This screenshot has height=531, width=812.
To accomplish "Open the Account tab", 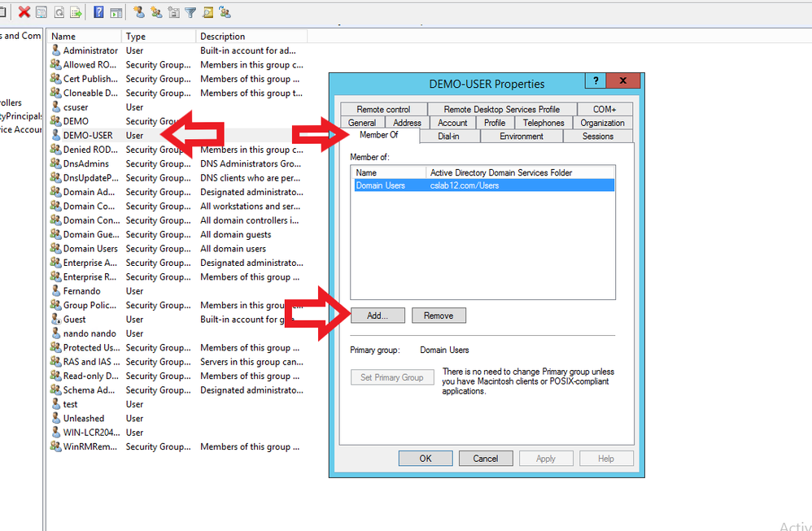I will coord(452,123).
